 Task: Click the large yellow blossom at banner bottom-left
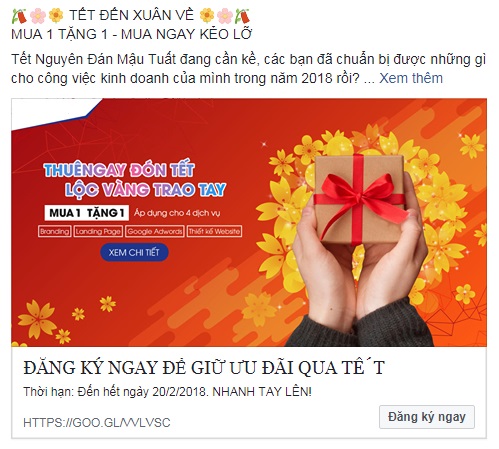point(37,318)
